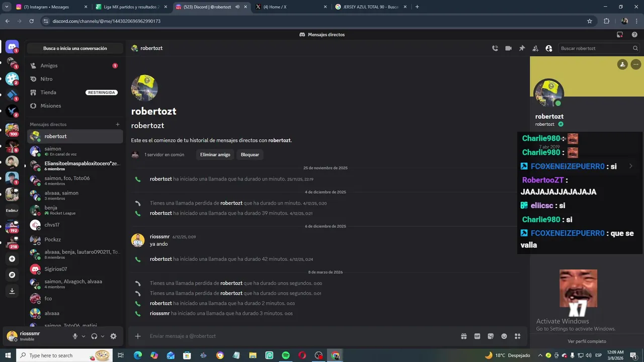Image resolution: width=644 pixels, height=362 pixels.
Task: Open Busca o inicia una conversación search
Action: click(x=75, y=48)
